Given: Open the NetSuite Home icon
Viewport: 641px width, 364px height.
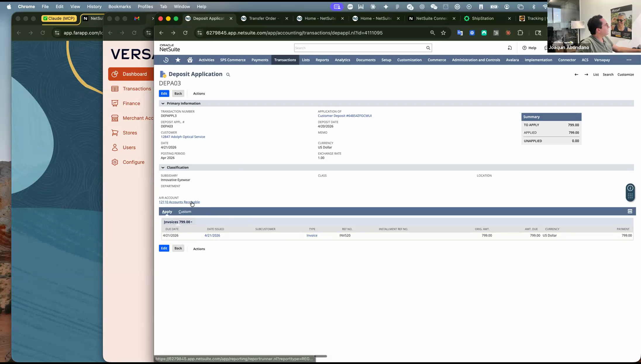Looking at the screenshot, I should point(190,60).
